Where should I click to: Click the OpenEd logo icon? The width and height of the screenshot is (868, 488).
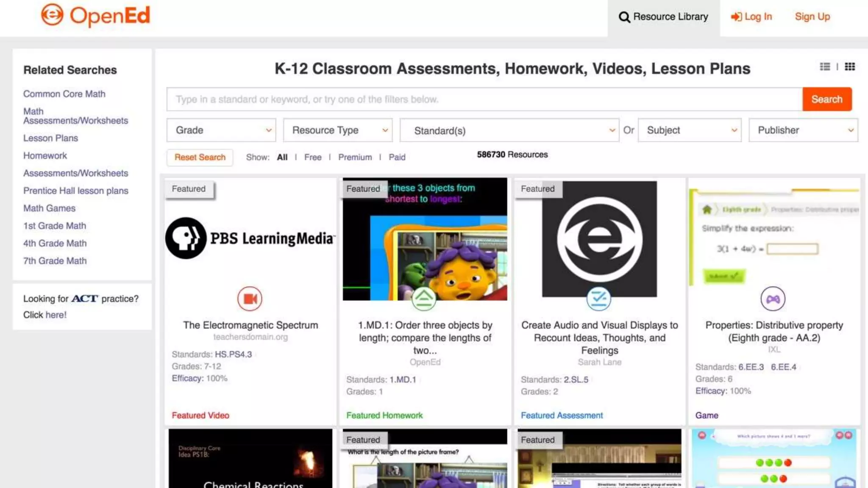point(52,15)
